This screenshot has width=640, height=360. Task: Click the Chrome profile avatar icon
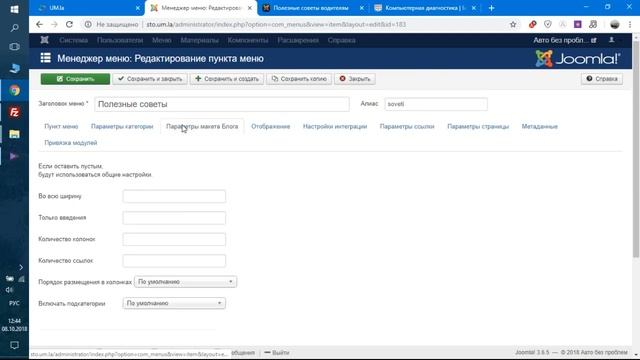[x=615, y=24]
